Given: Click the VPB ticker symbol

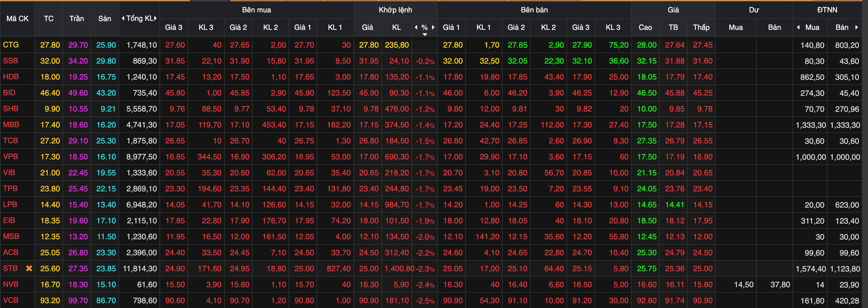Looking at the screenshot, I should coord(11,156).
